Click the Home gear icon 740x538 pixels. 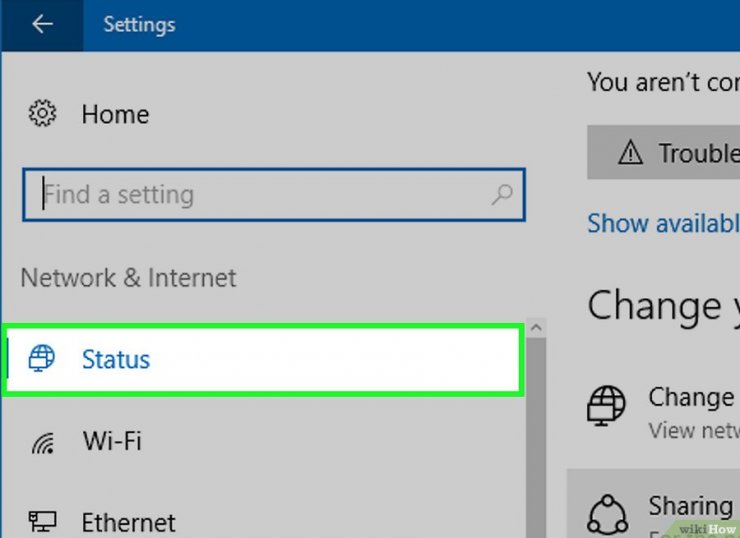click(42, 114)
